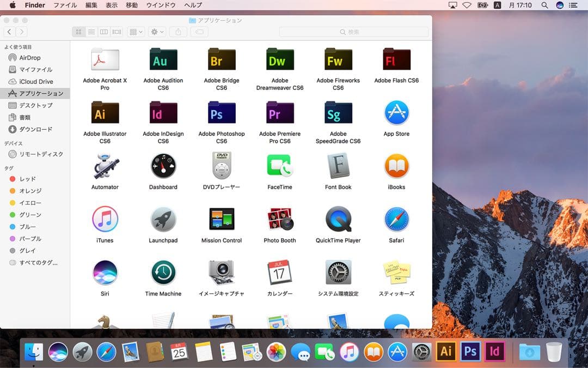This screenshot has height=368, width=588.
Task: Open the ウインドウ menu
Action: pyautogui.click(x=161, y=5)
